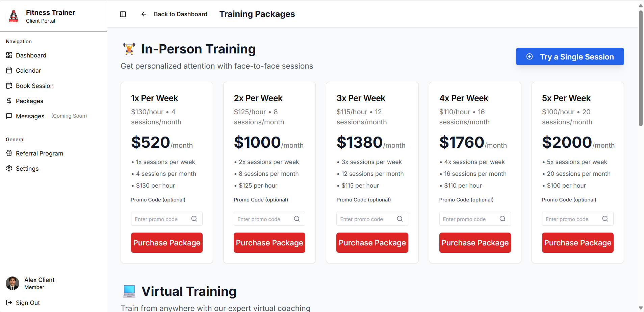Click the Sign Out log-out icon
Viewport: 644px width, 312px height.
[9, 303]
